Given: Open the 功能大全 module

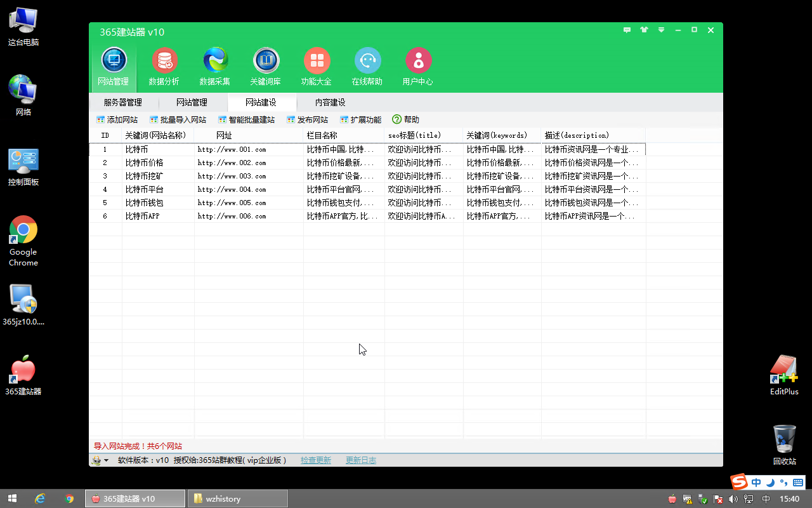Looking at the screenshot, I should (x=317, y=66).
